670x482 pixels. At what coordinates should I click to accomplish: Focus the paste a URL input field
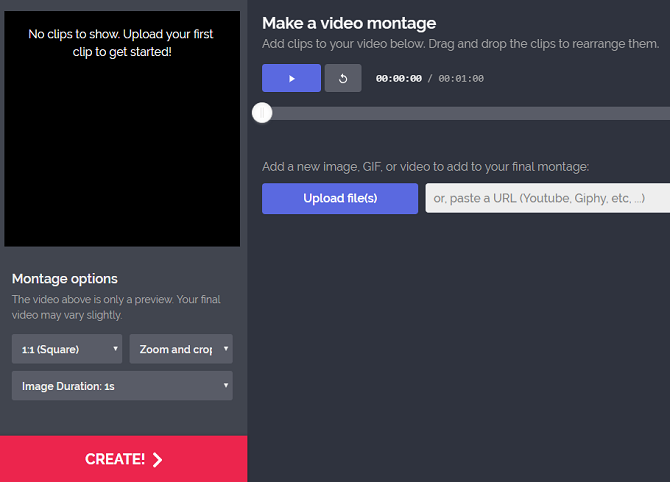[x=546, y=198]
